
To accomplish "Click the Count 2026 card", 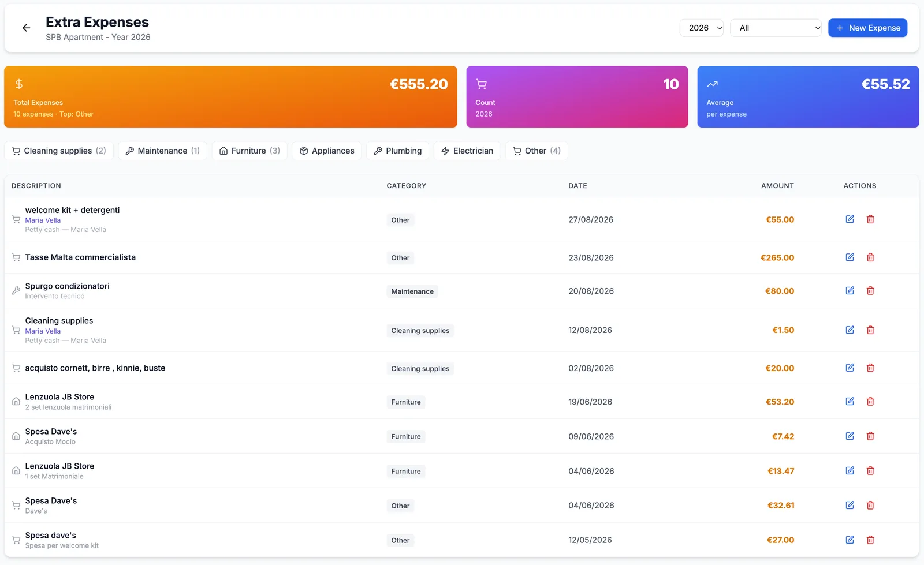I will [577, 96].
